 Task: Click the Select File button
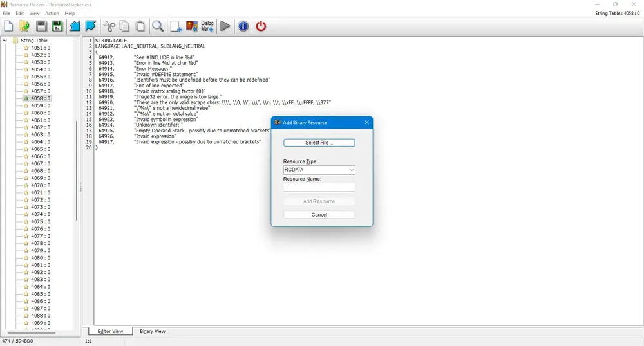[319, 143]
